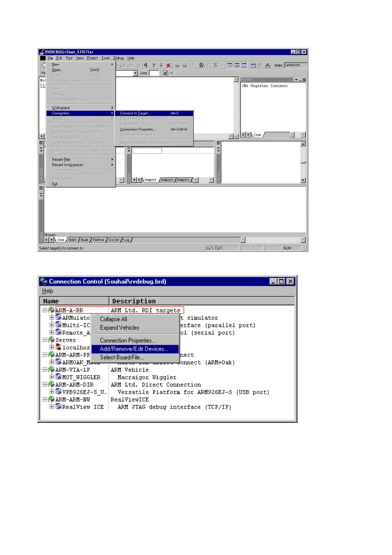The height and width of the screenshot is (555, 392).
Task: Click the down arrow toolbar icon
Action: 161,65
